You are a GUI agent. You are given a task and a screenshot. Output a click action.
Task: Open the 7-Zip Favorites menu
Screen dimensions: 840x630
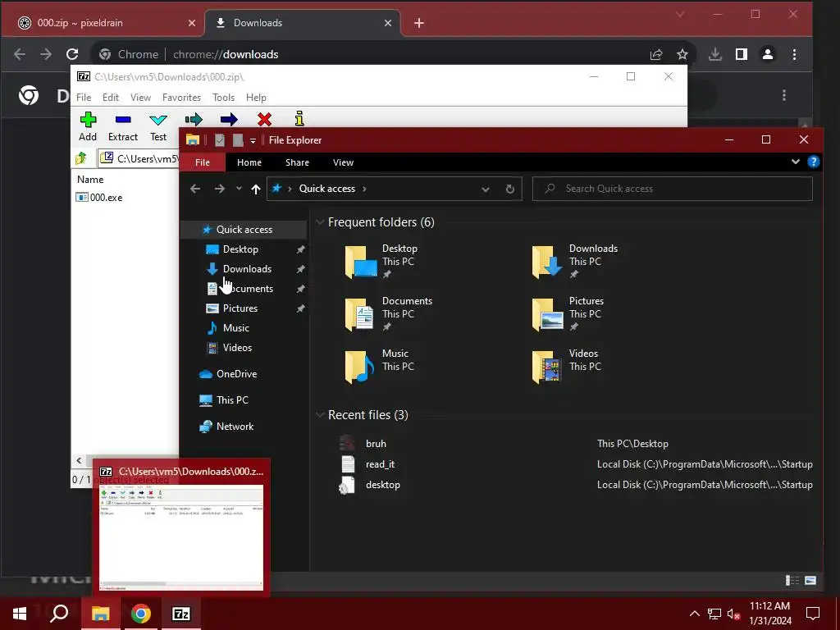[x=181, y=98]
